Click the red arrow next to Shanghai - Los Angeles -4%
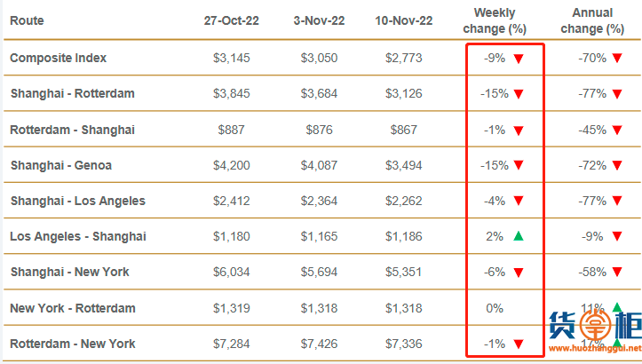This screenshot has height=364, width=642. (519, 201)
